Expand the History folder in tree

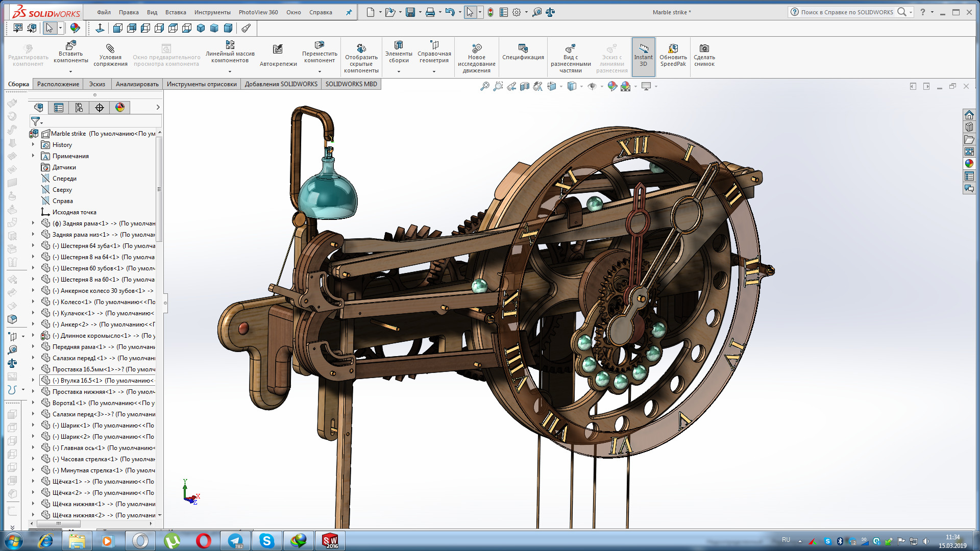[34, 145]
